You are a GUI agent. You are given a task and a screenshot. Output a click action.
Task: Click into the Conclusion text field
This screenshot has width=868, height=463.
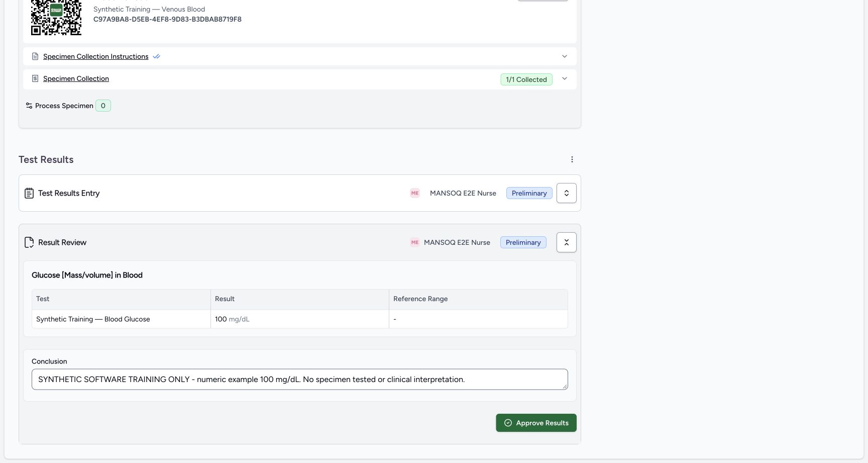click(x=300, y=380)
